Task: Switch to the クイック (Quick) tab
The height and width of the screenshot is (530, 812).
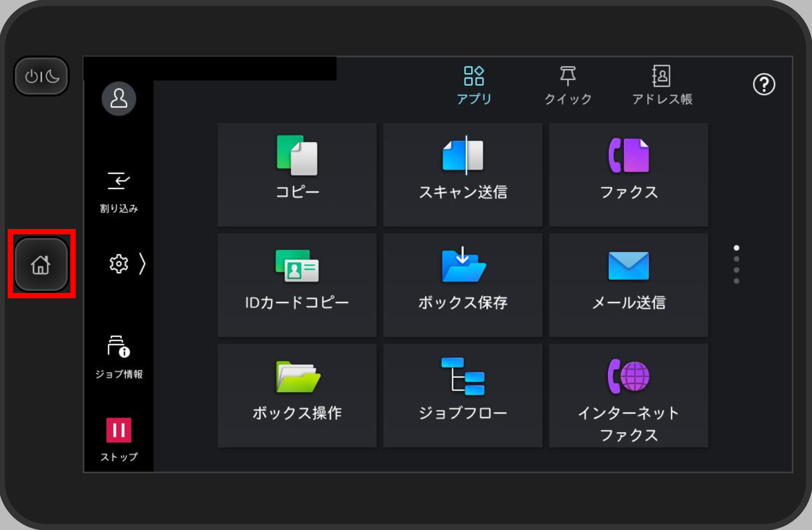Action: coord(568,85)
